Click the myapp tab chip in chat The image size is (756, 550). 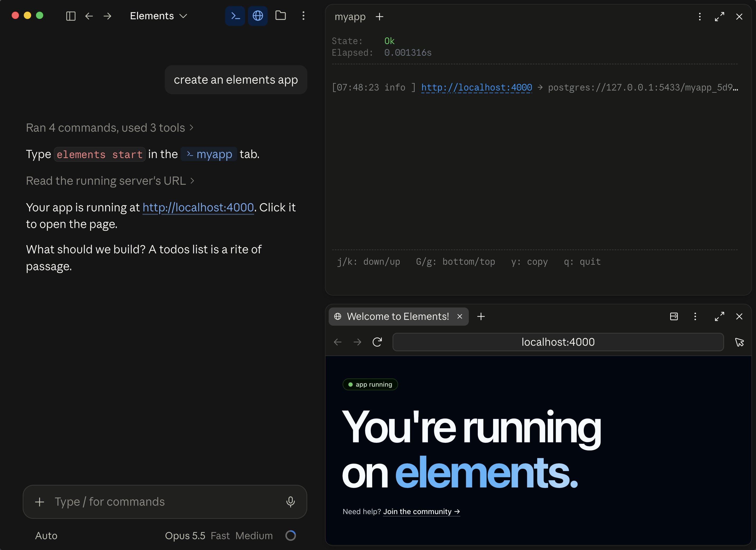[x=209, y=154]
